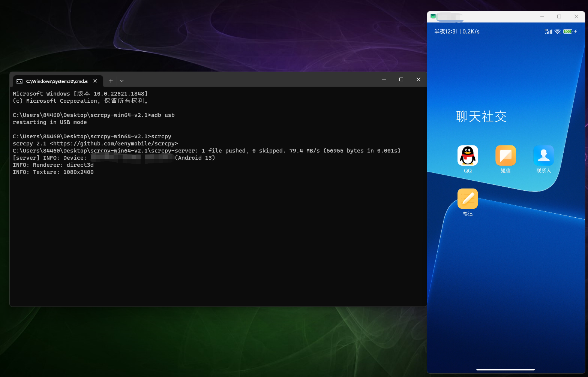Click 'INFO: Renderer: direct3d' line
588x377 pixels.
[x=53, y=165]
